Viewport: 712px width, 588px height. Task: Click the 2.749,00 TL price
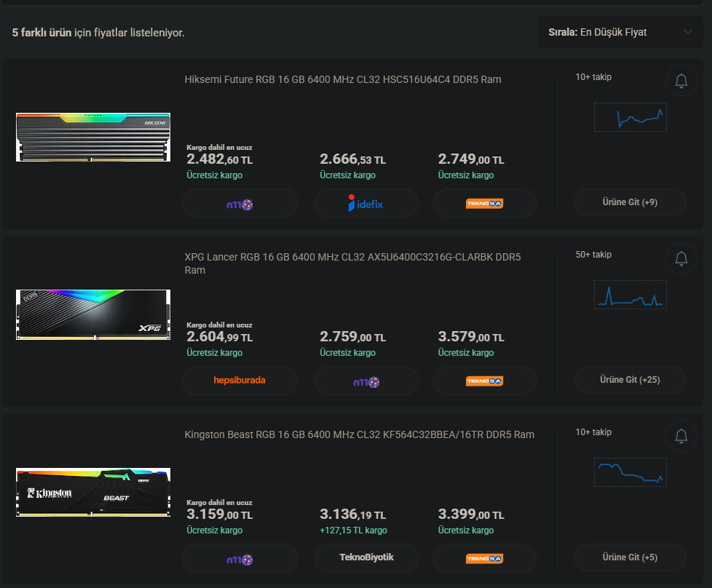[471, 159]
